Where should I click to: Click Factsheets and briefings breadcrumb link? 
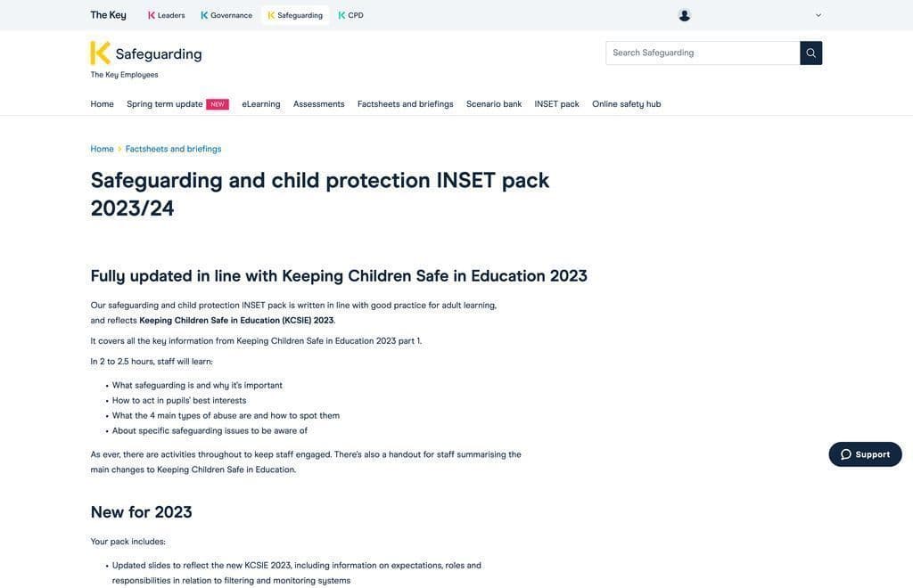point(174,149)
